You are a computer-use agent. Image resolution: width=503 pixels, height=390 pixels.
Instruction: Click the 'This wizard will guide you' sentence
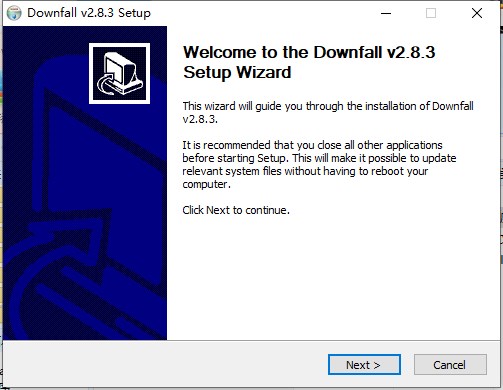coord(328,112)
